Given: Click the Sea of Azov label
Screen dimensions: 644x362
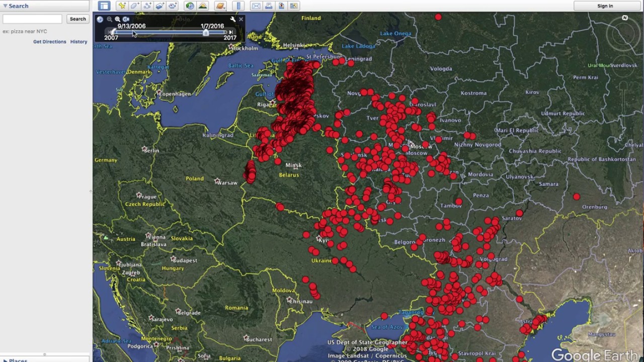Looking at the screenshot, I should tap(387, 327).
